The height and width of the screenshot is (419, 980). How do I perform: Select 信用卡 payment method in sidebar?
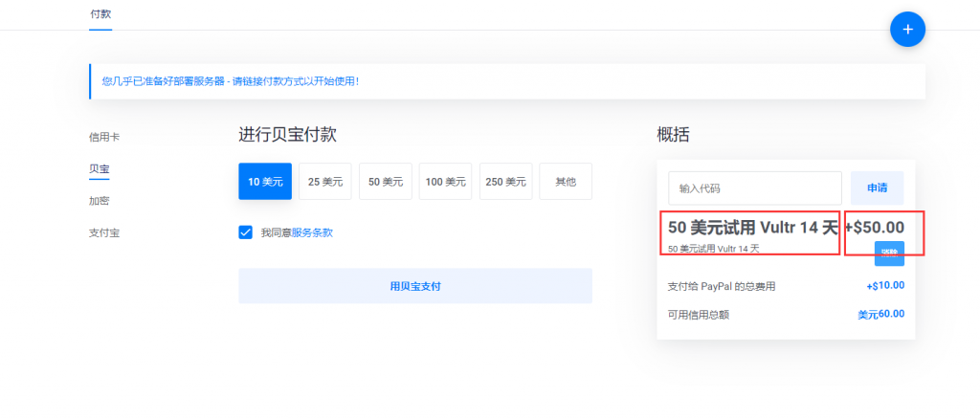(x=104, y=137)
